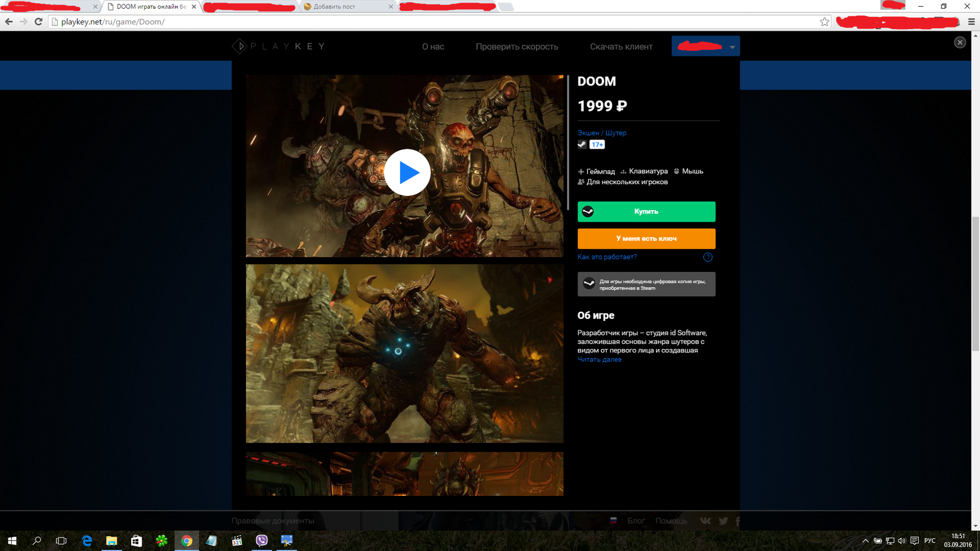
Task: Open 'Проверить скорость' page
Action: (x=517, y=47)
